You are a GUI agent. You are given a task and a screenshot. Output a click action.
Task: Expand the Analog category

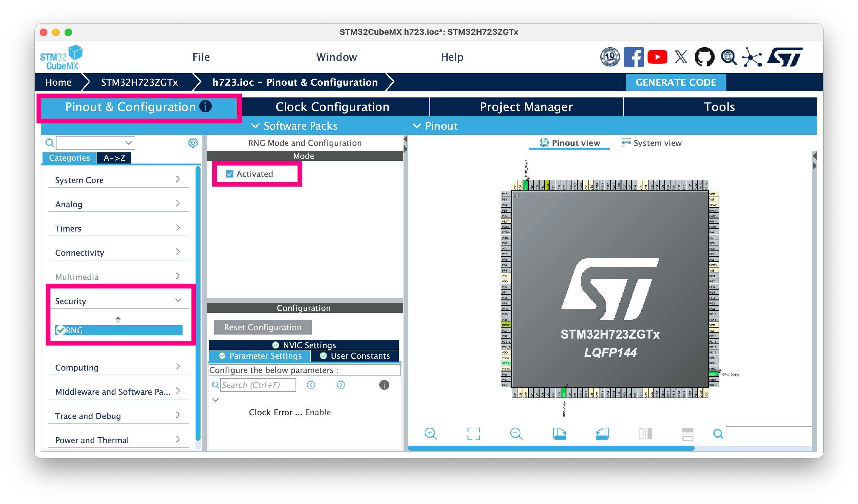(119, 204)
